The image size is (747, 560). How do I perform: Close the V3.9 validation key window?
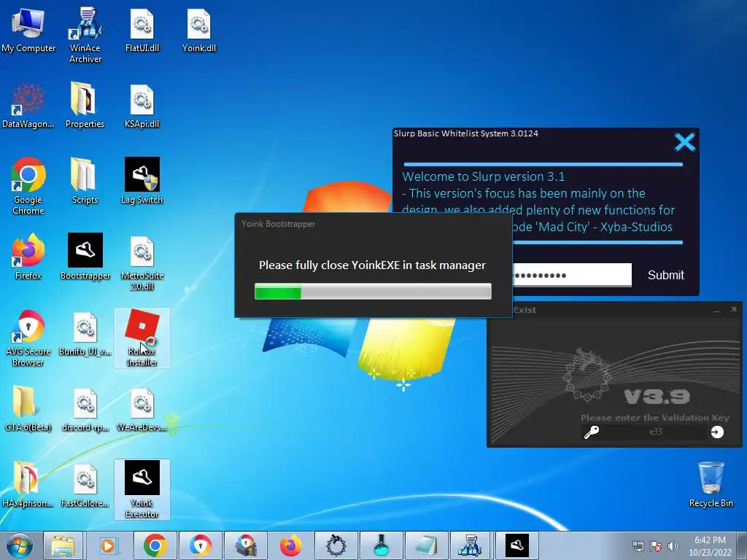coord(734,309)
